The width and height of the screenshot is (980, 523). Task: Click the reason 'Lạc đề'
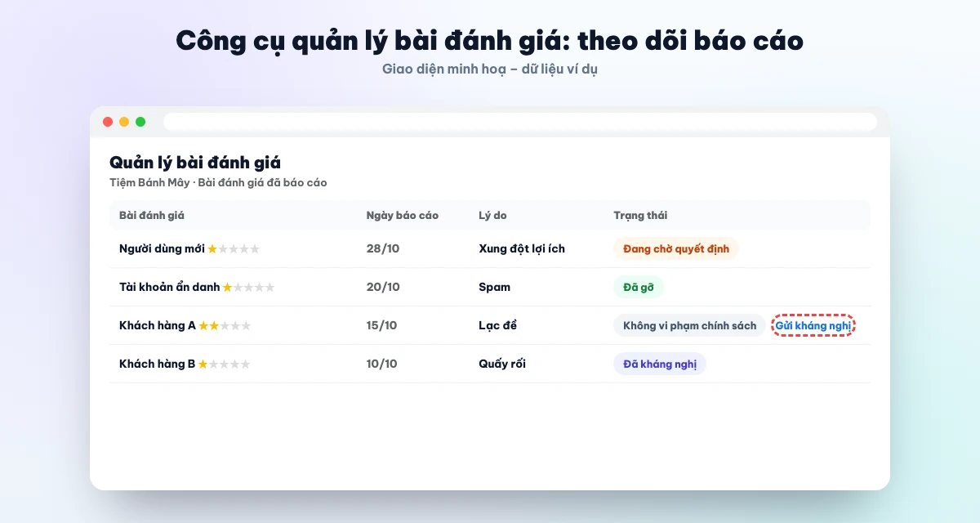click(498, 325)
